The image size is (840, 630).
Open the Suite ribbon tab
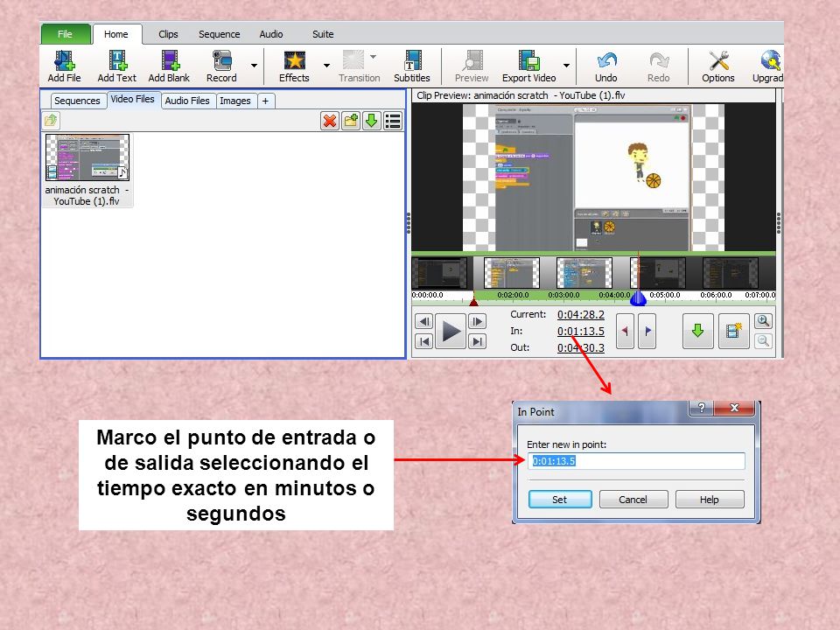[x=323, y=34]
